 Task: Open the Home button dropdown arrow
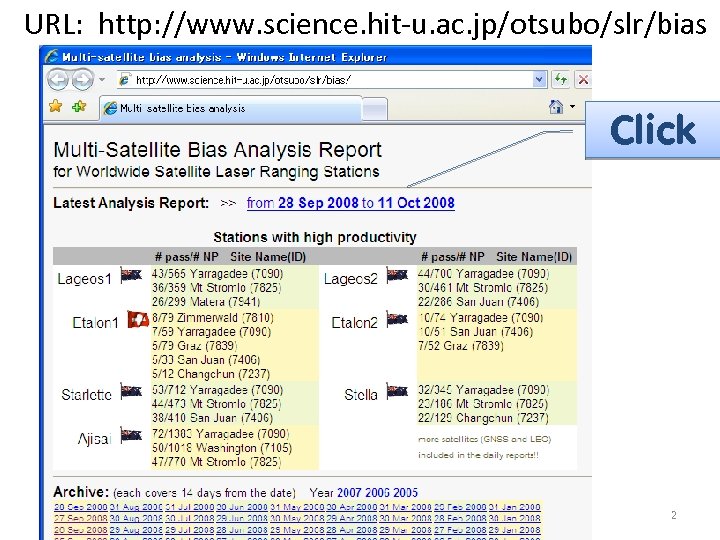tap(572, 107)
